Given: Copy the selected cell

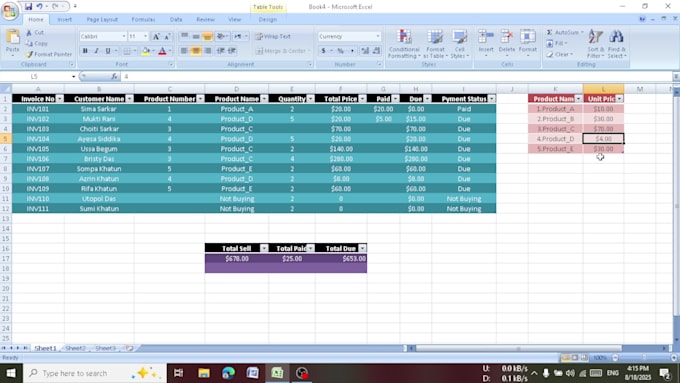Looking at the screenshot, I should point(36,43).
